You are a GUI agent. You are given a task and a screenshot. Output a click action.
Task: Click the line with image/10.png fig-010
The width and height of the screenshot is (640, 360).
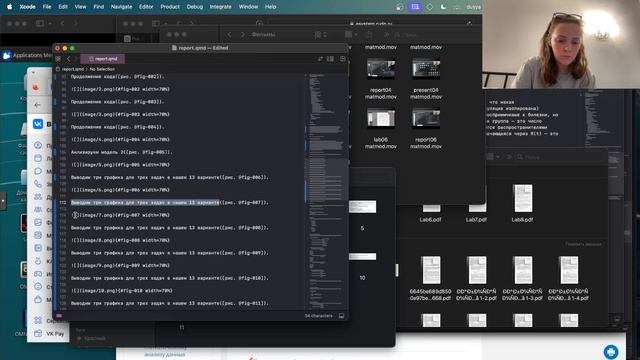click(122, 291)
